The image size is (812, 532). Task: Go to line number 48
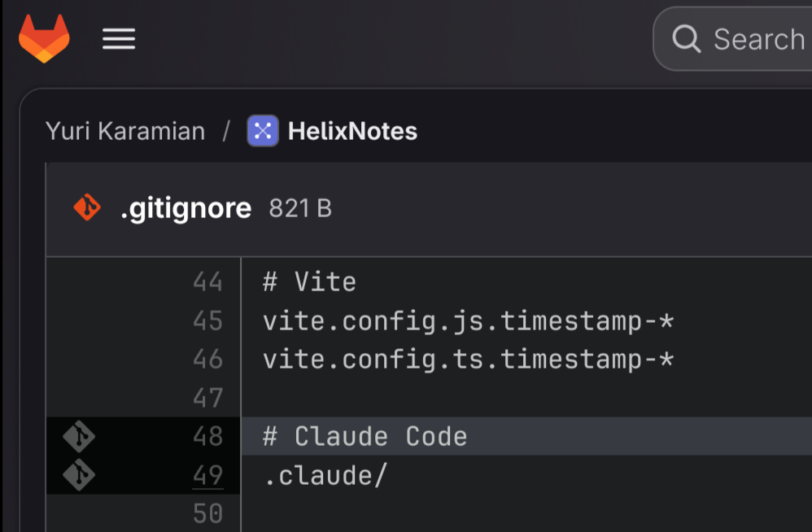207,436
